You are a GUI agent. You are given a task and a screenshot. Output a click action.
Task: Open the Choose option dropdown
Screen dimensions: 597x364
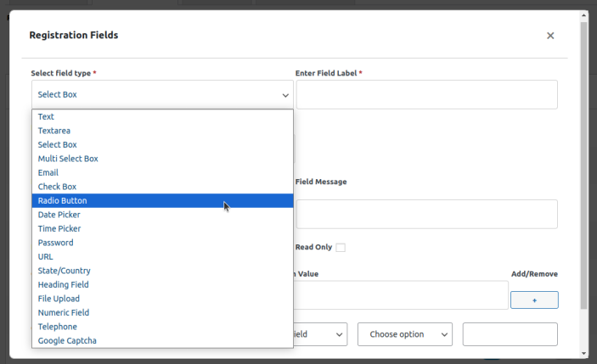[x=404, y=334]
